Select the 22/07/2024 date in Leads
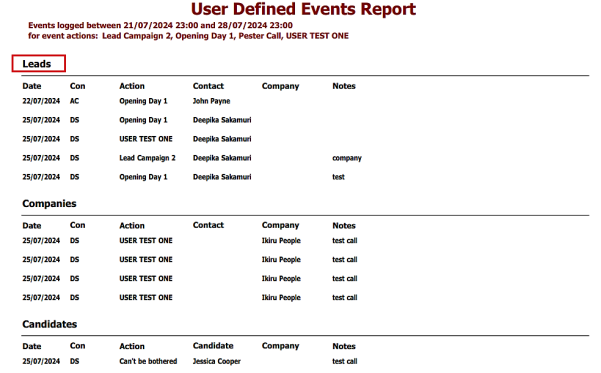 click(41, 101)
